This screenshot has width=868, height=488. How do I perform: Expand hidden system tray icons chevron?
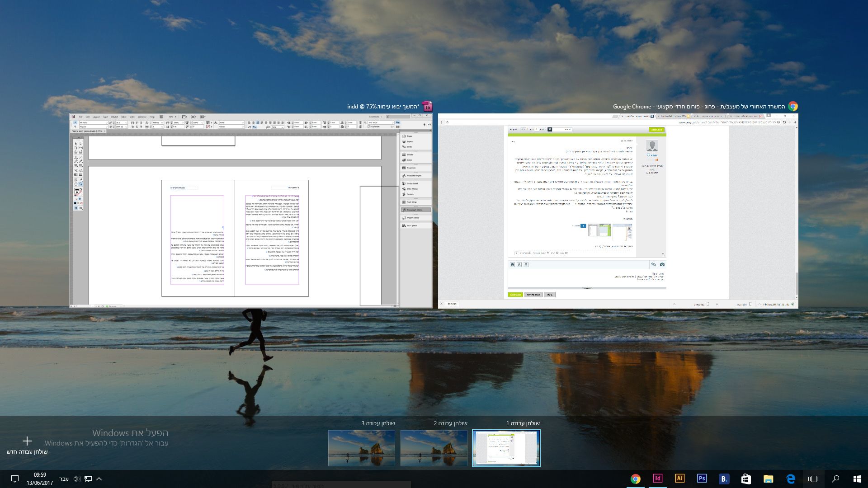[x=99, y=479]
